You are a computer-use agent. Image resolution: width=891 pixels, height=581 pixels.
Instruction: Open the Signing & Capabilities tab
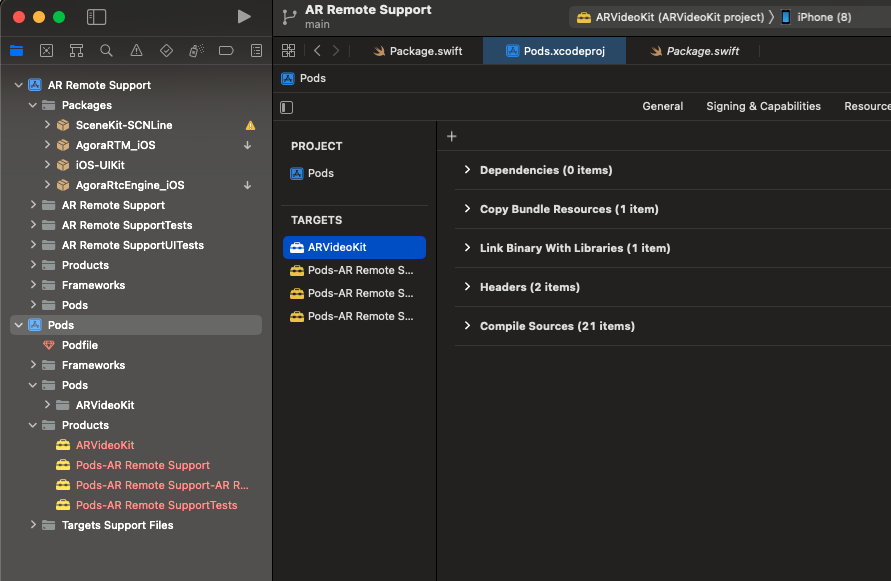point(763,106)
